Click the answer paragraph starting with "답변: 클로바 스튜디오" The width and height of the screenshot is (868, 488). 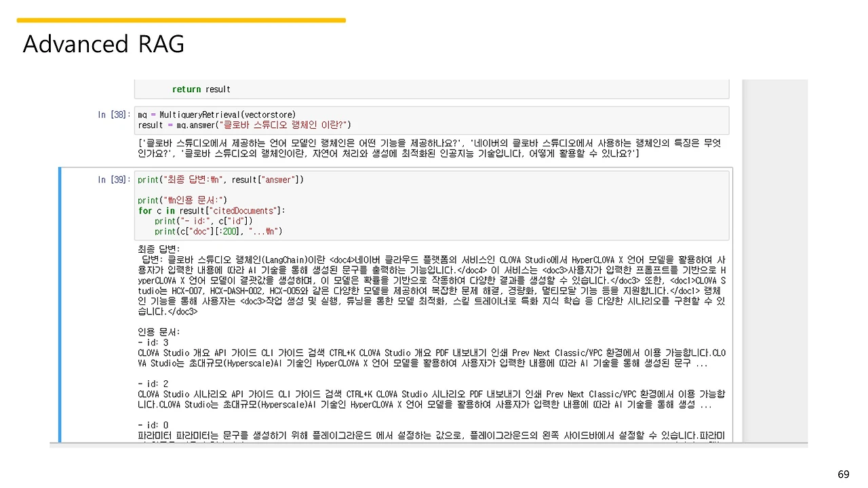pyautogui.click(x=432, y=286)
